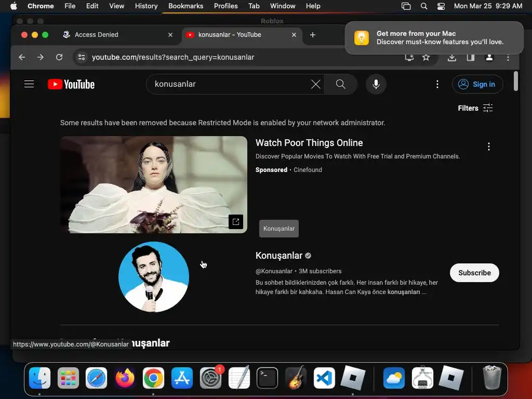View site information icon in address bar

pos(82,57)
